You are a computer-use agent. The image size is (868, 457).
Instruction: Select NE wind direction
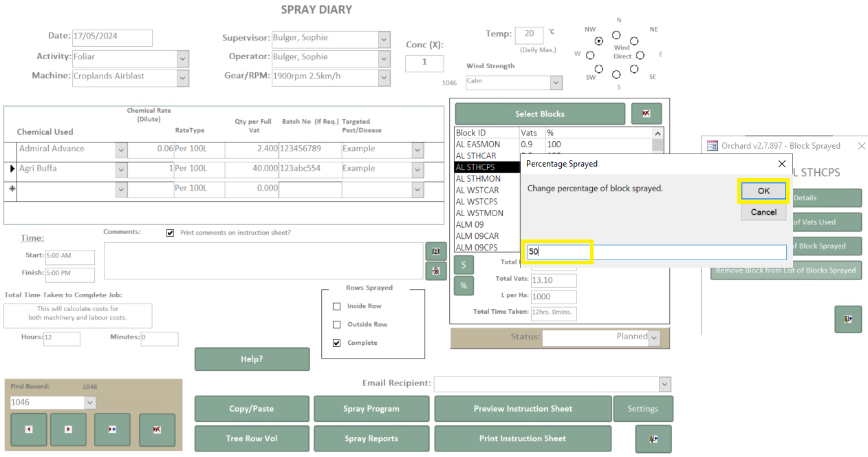pyautogui.click(x=634, y=41)
